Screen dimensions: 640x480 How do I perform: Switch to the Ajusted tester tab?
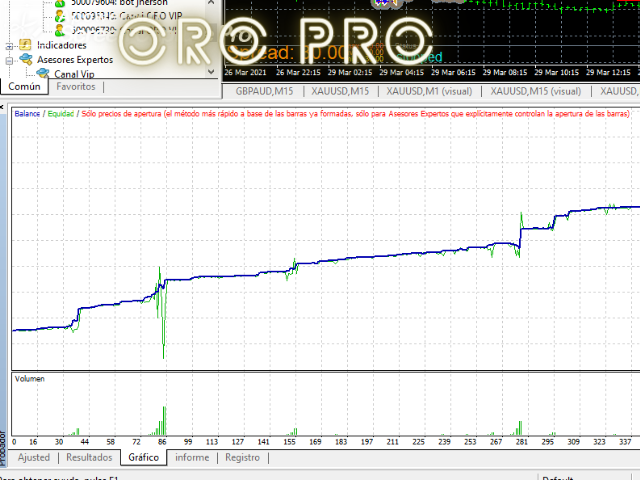tap(34, 457)
